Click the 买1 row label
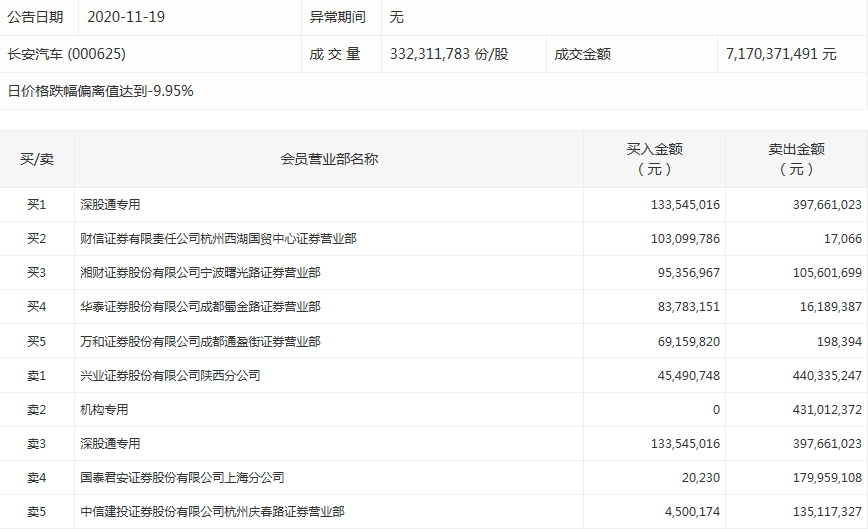Image resolution: width=868 pixels, height=532 pixels. 37,205
